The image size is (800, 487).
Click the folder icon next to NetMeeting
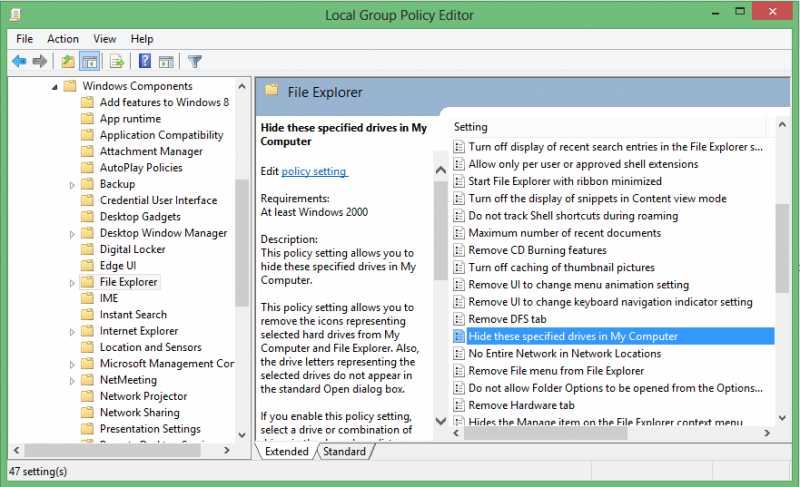88,380
